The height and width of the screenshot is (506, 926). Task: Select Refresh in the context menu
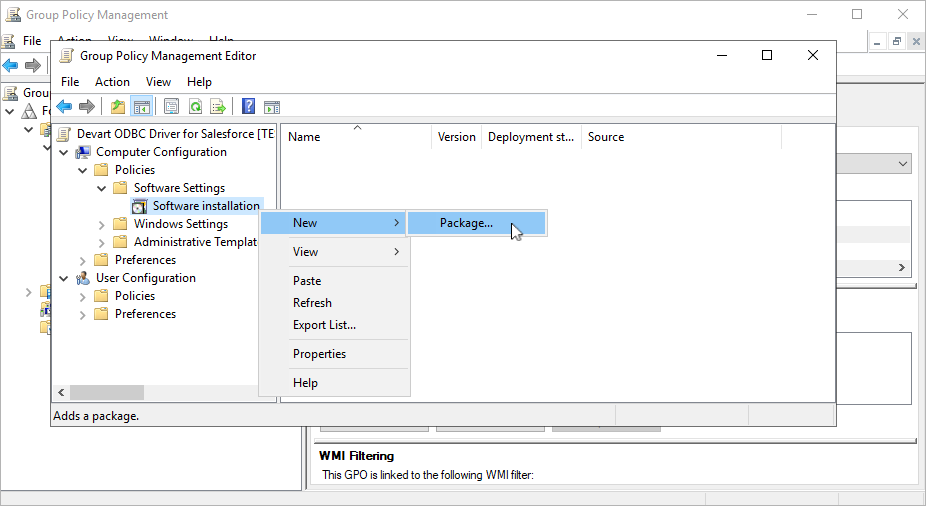tap(334, 303)
